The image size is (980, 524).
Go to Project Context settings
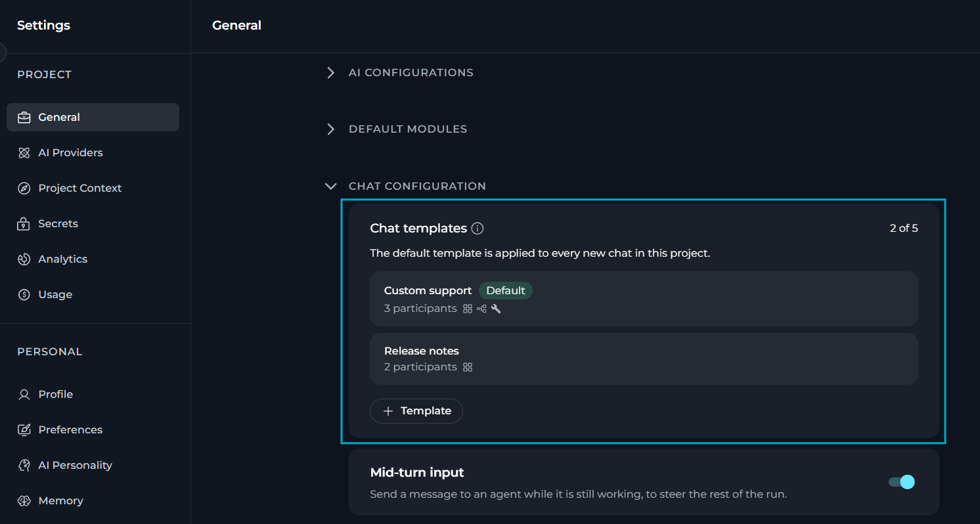pyautogui.click(x=93, y=188)
